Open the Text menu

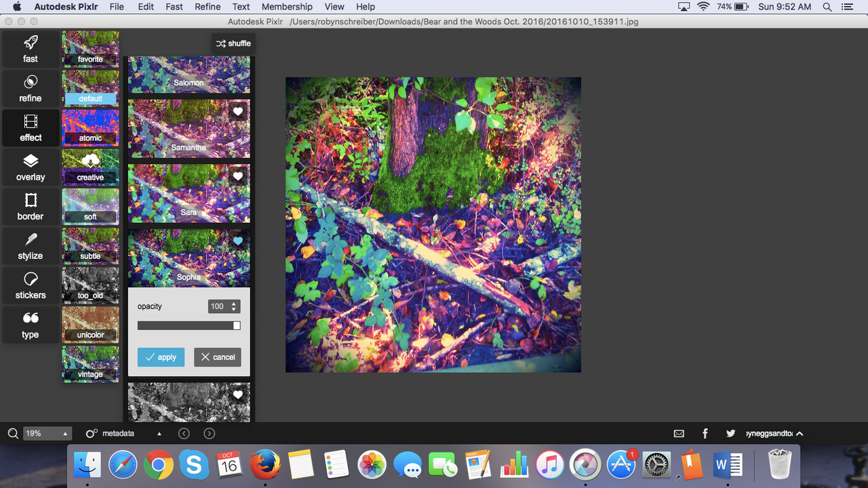pos(241,7)
